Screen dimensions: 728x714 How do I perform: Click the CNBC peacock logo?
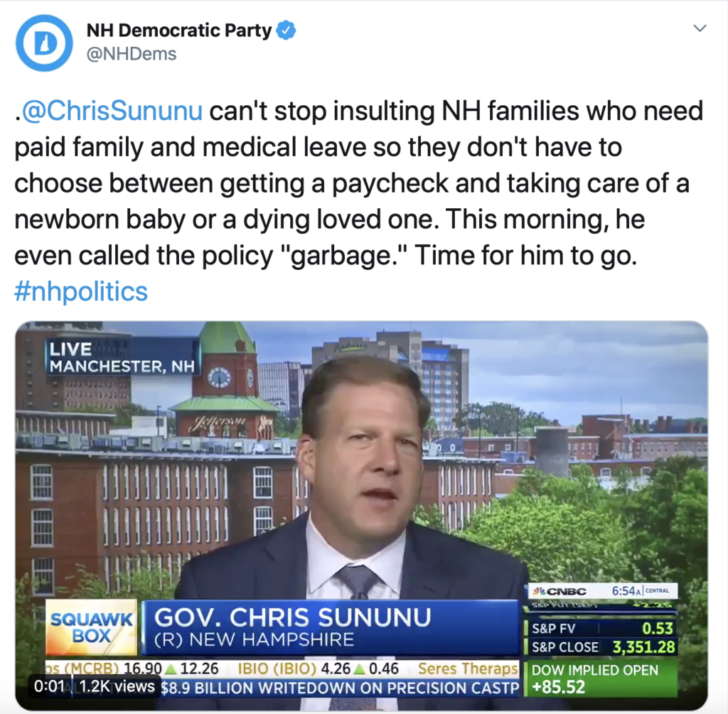point(560,591)
